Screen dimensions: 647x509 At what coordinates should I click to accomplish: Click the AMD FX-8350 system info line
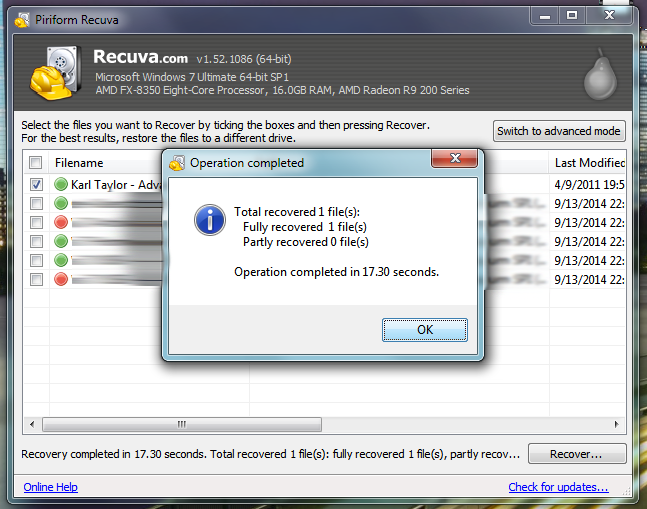coord(282,90)
